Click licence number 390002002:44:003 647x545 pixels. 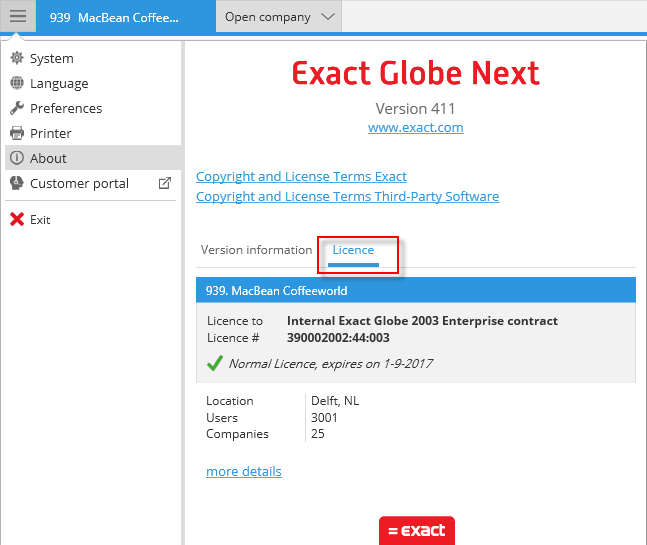coord(338,338)
